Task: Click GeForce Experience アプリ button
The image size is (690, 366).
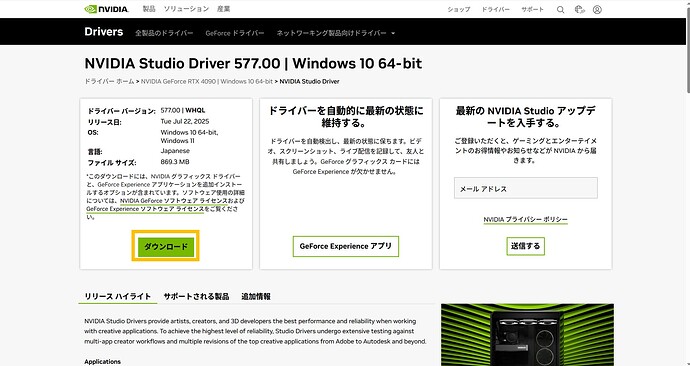Action: pos(345,246)
